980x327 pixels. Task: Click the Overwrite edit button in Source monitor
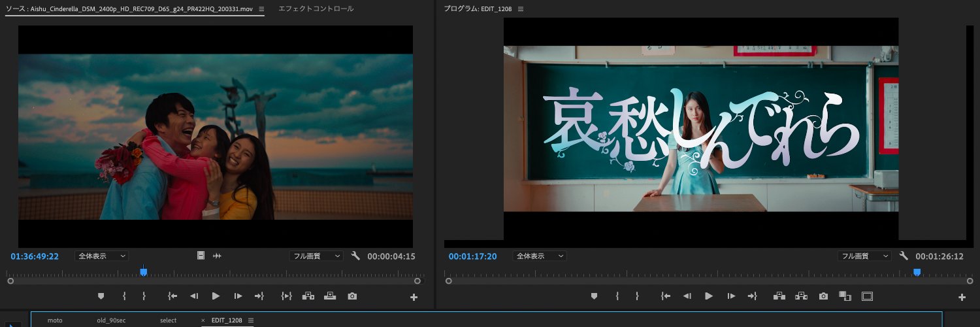[x=331, y=296]
